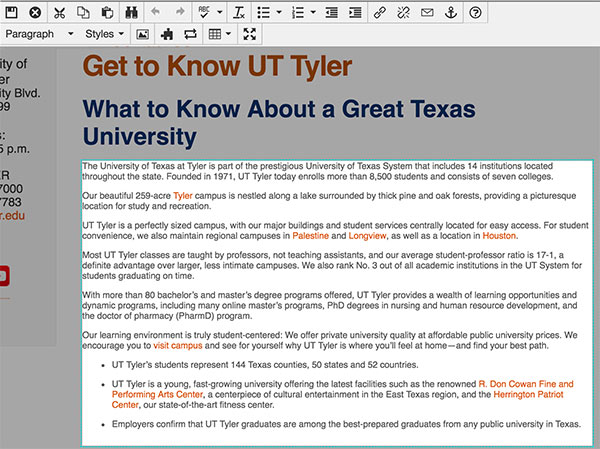Insert image icon
Screen dimensions: 600x449
[142, 34]
